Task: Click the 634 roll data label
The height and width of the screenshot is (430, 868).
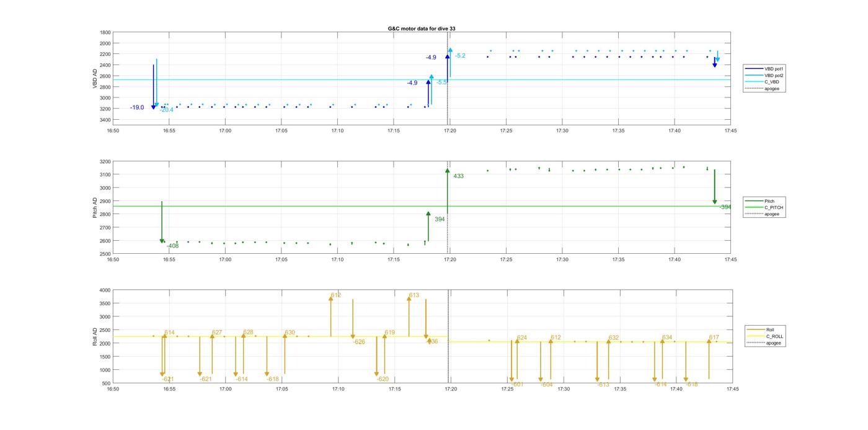Action: (x=667, y=338)
